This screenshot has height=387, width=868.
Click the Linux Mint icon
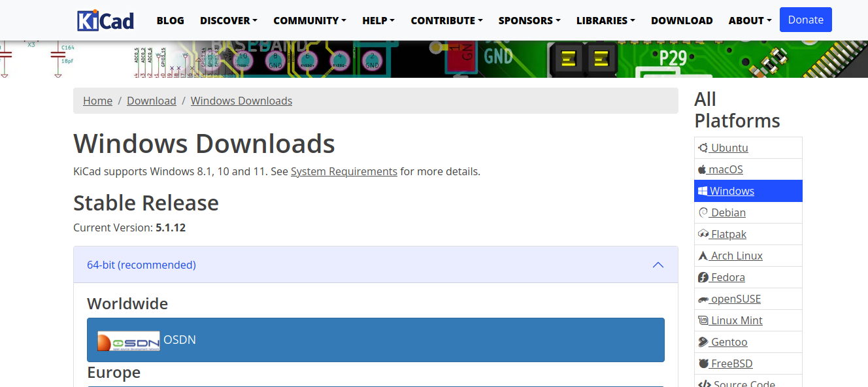click(x=703, y=320)
